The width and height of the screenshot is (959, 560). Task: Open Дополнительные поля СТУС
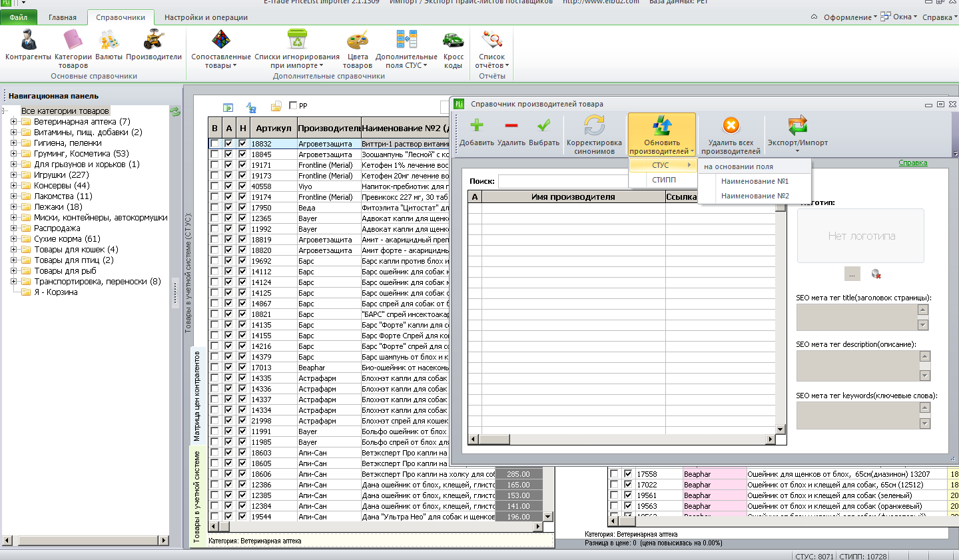pos(406,48)
